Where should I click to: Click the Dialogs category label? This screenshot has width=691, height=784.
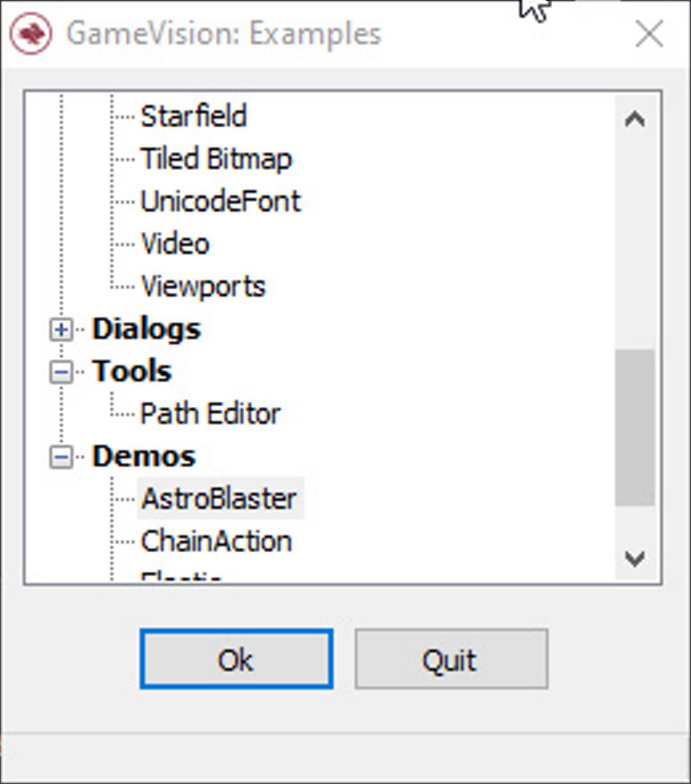pos(147,330)
